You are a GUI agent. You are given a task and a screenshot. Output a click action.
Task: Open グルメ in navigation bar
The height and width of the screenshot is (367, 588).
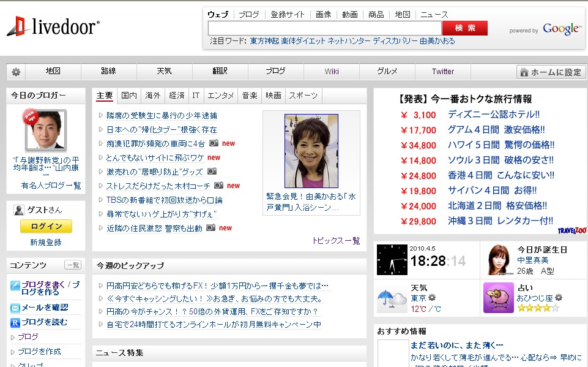click(x=387, y=71)
